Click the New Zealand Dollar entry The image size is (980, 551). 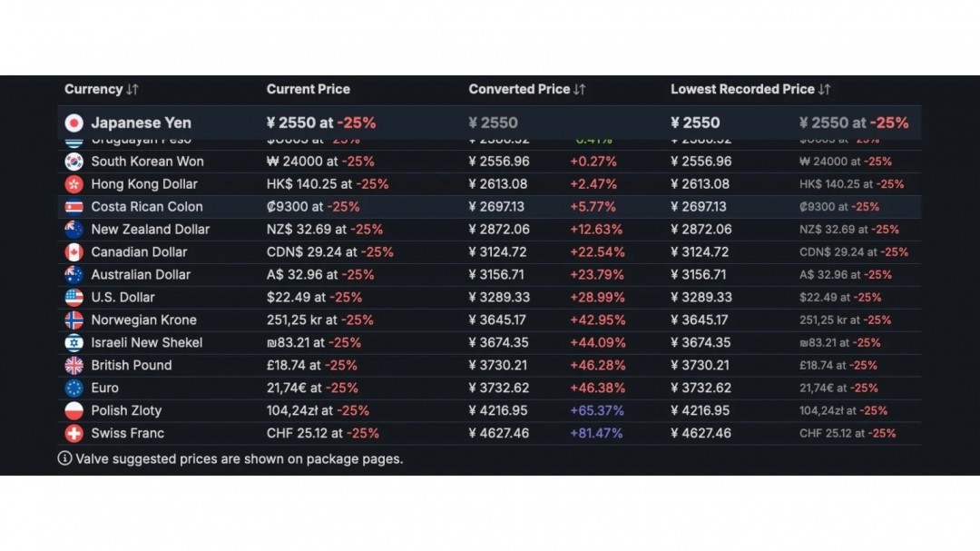[150, 230]
